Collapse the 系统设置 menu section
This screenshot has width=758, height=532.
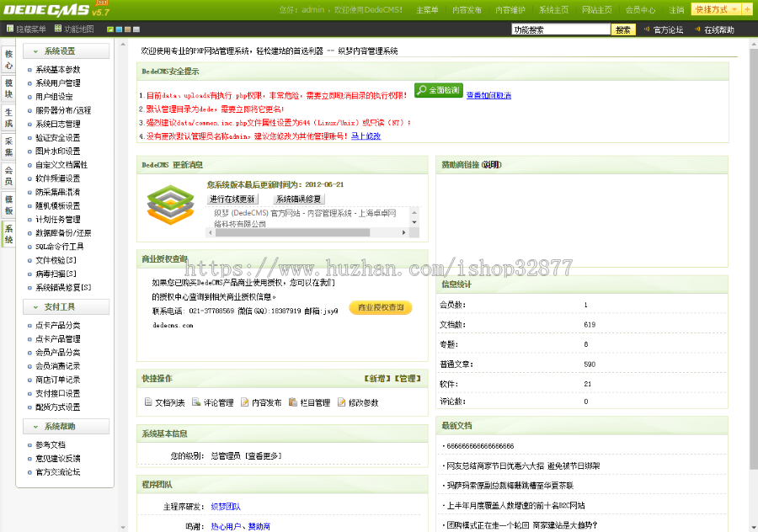click(x=67, y=51)
